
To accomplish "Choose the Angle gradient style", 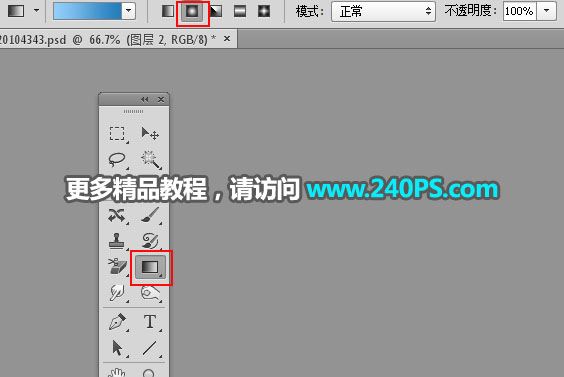I will click(x=216, y=12).
